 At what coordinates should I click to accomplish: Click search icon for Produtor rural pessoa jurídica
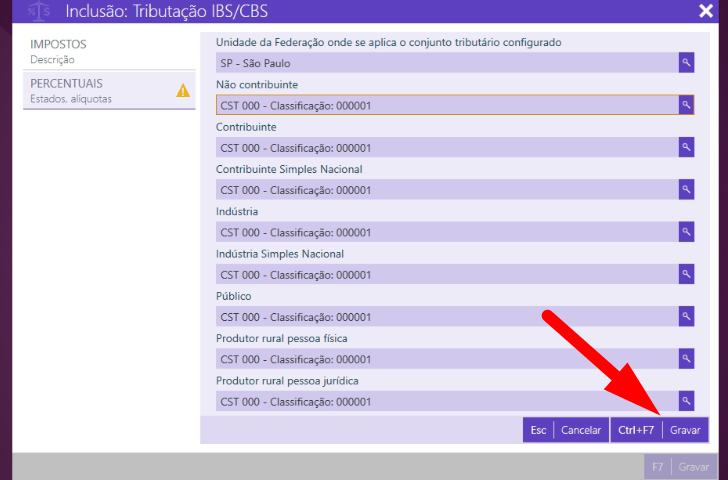pyautogui.click(x=686, y=401)
